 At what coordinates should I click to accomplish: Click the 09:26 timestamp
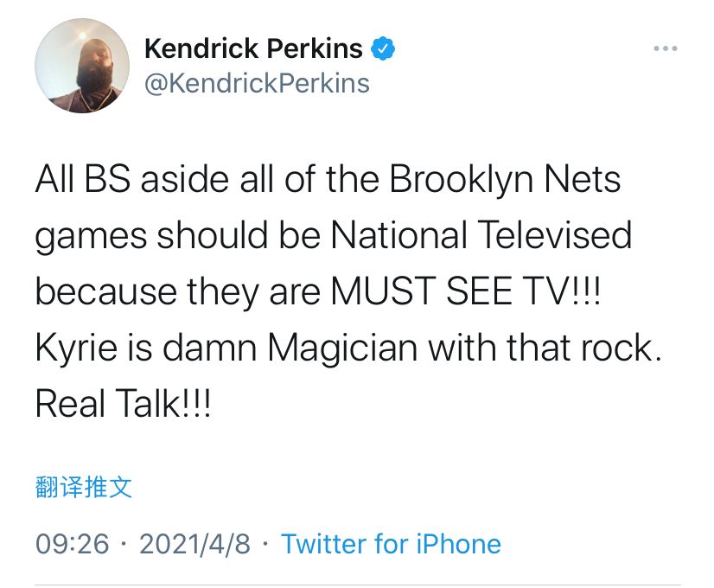point(73,544)
